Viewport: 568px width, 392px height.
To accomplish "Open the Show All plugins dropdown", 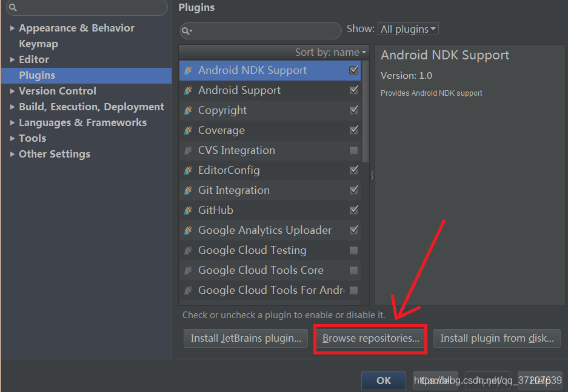I will point(408,29).
